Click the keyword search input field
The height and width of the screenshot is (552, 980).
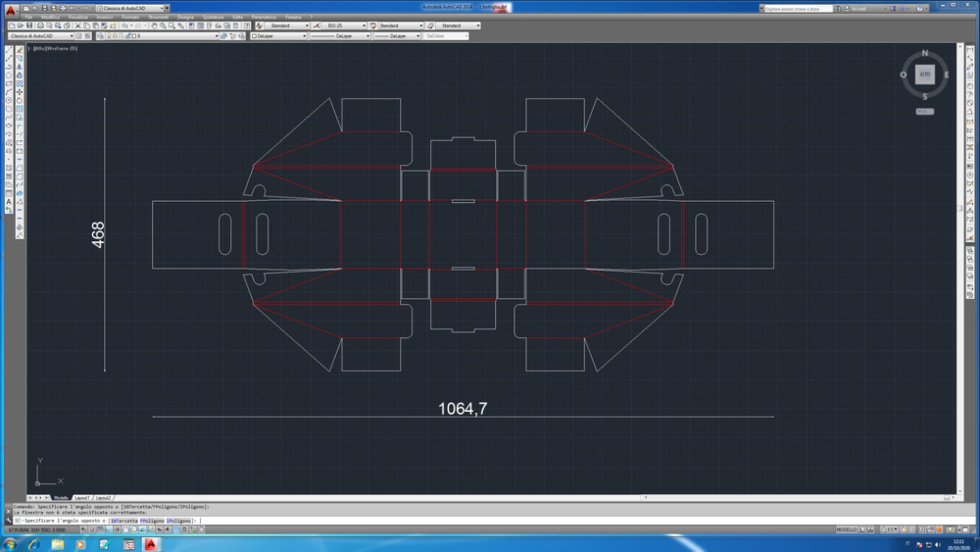click(798, 8)
